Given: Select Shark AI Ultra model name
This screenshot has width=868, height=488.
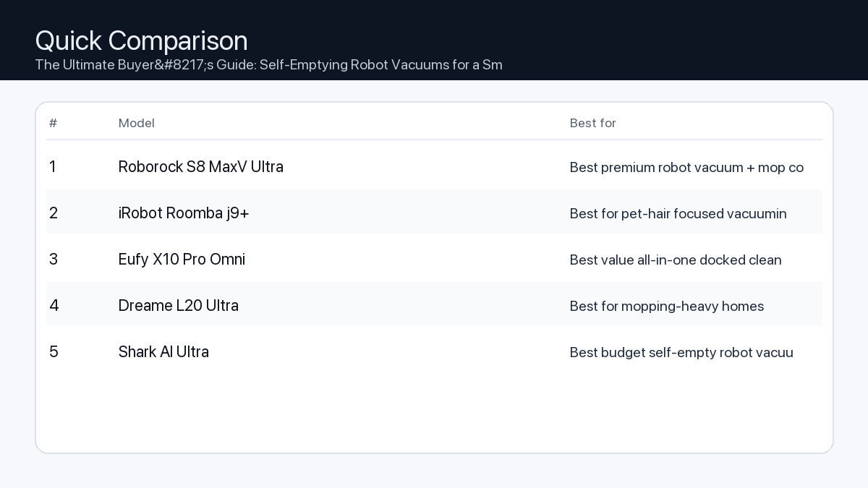Looking at the screenshot, I should [x=163, y=352].
